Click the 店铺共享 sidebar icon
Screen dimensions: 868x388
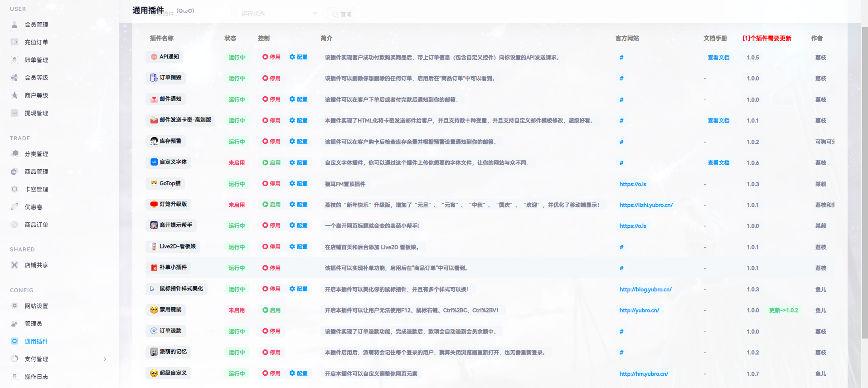click(x=15, y=265)
